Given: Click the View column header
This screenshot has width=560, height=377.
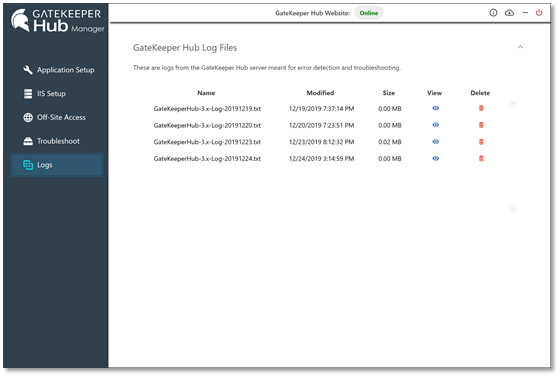Looking at the screenshot, I should [x=434, y=93].
